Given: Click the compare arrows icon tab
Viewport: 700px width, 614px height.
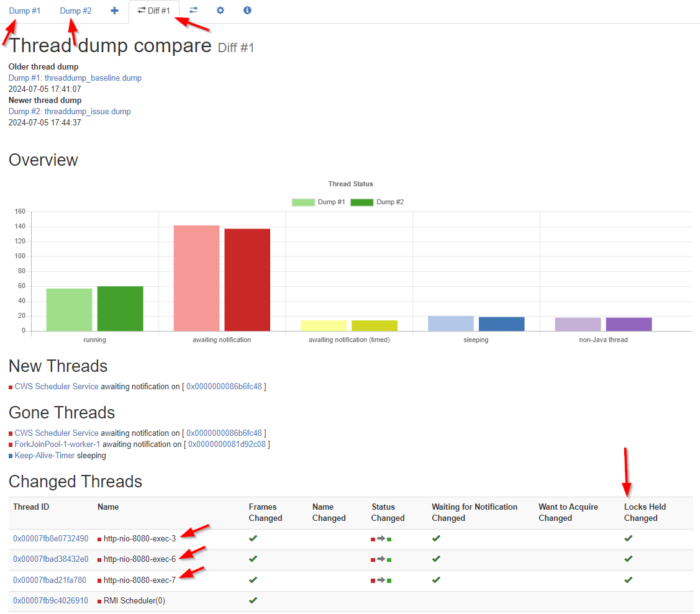Looking at the screenshot, I should 194,11.
